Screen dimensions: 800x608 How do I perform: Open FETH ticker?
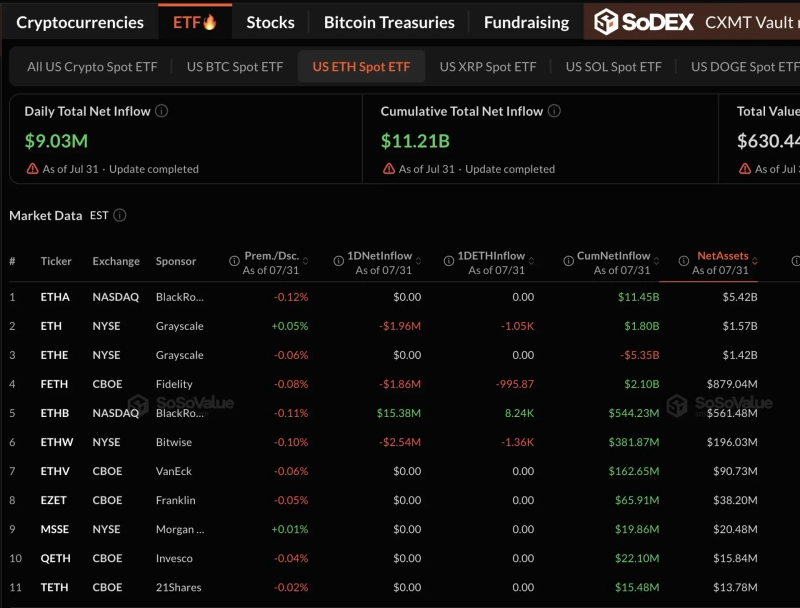[x=54, y=384]
